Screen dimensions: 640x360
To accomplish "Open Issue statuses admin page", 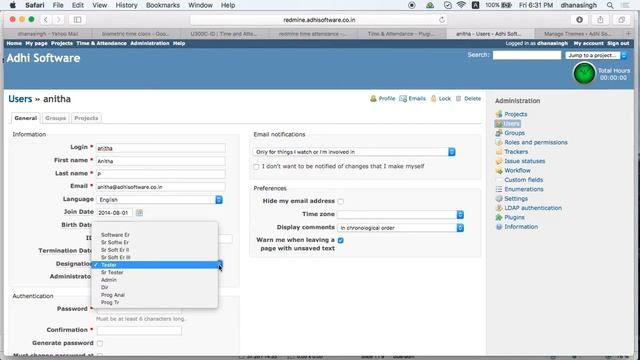I will pyautogui.click(x=524, y=161).
